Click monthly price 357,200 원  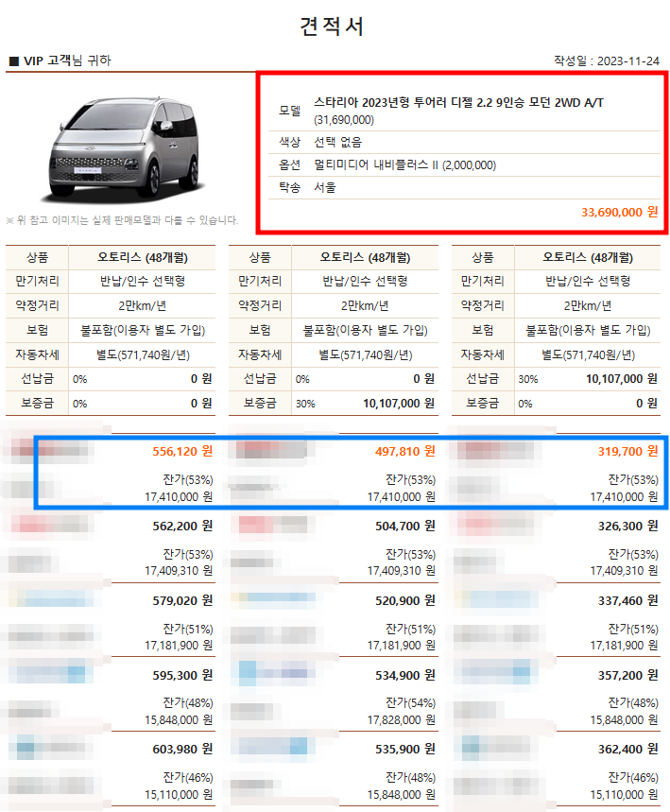pyautogui.click(x=627, y=675)
